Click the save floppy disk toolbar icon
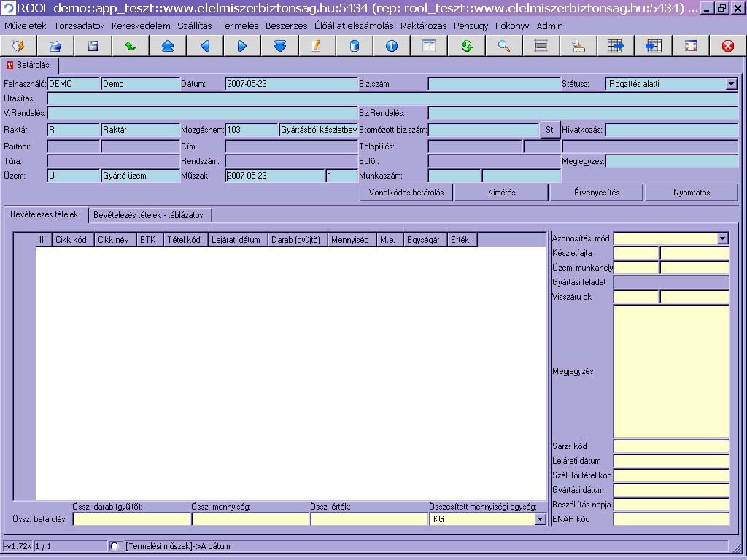The image size is (747, 560). [93, 46]
